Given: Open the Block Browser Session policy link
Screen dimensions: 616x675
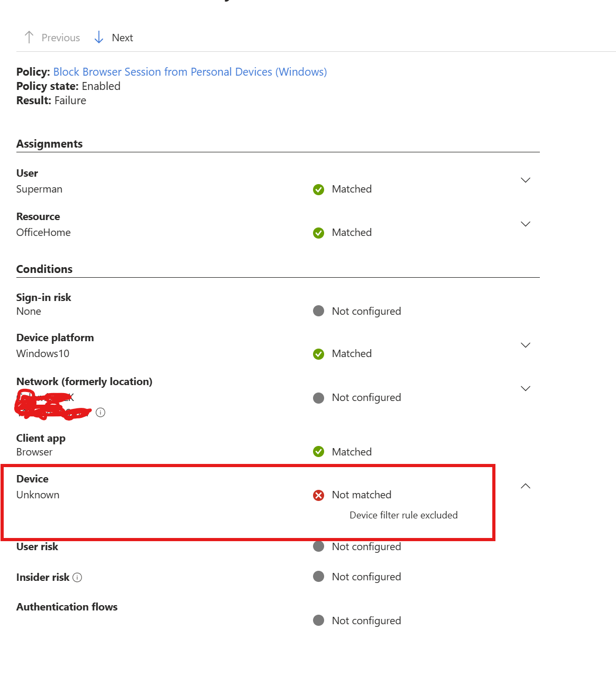Looking at the screenshot, I should click(190, 72).
